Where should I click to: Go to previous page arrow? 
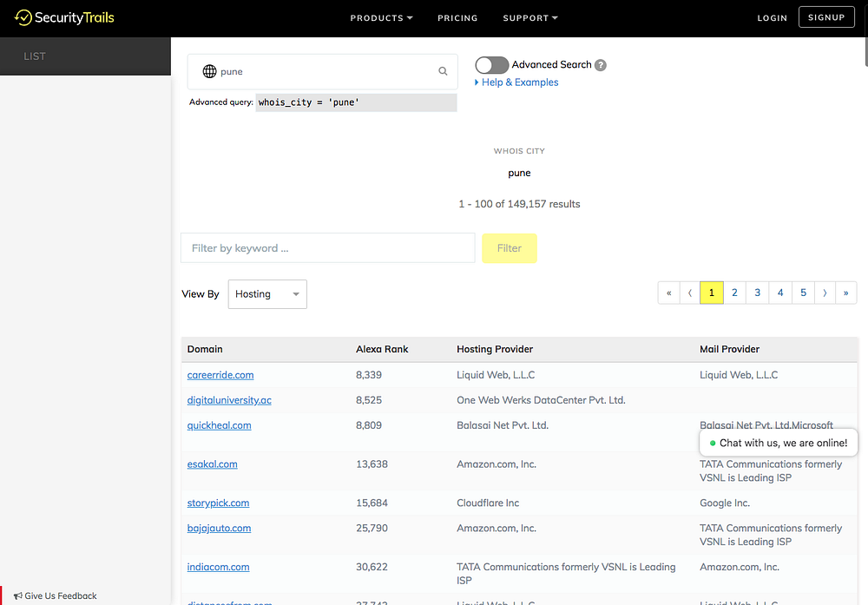690,293
